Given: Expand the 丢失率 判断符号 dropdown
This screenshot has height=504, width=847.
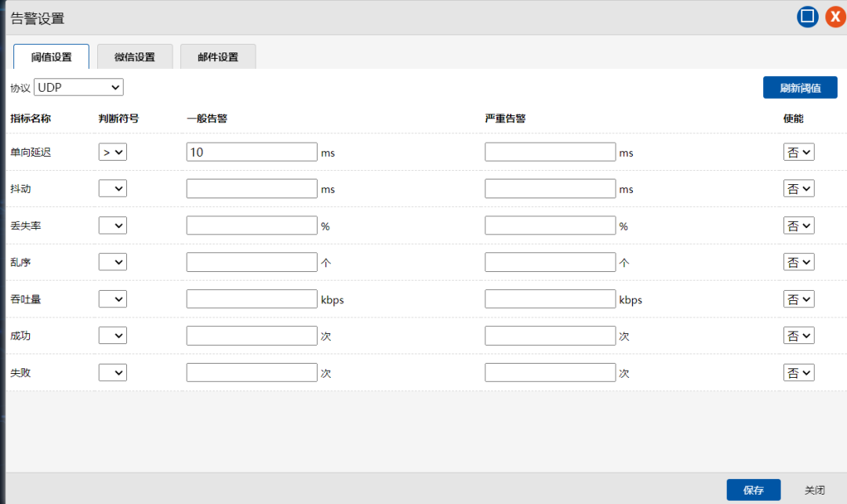Looking at the screenshot, I should (x=112, y=226).
